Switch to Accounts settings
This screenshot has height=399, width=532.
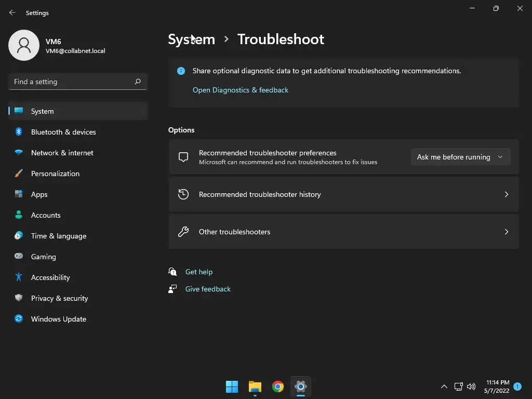pos(78,215)
